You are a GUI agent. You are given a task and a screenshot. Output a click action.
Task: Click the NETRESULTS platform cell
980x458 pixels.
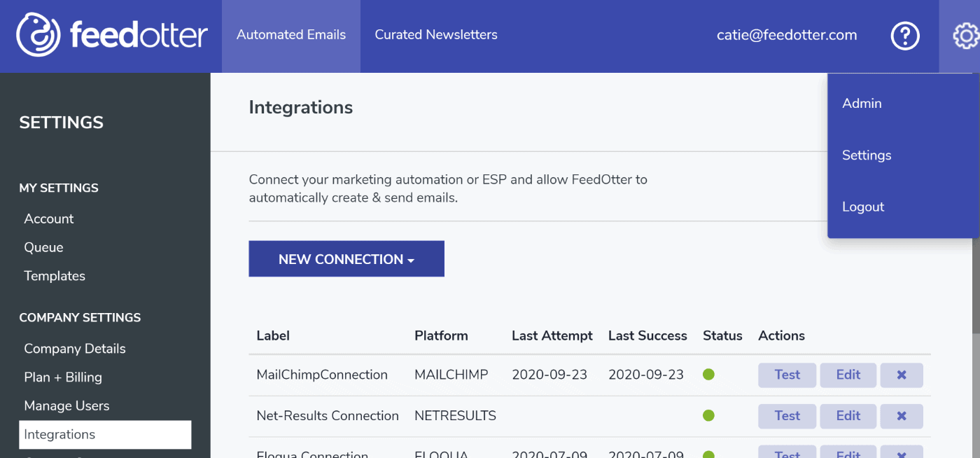tap(455, 416)
